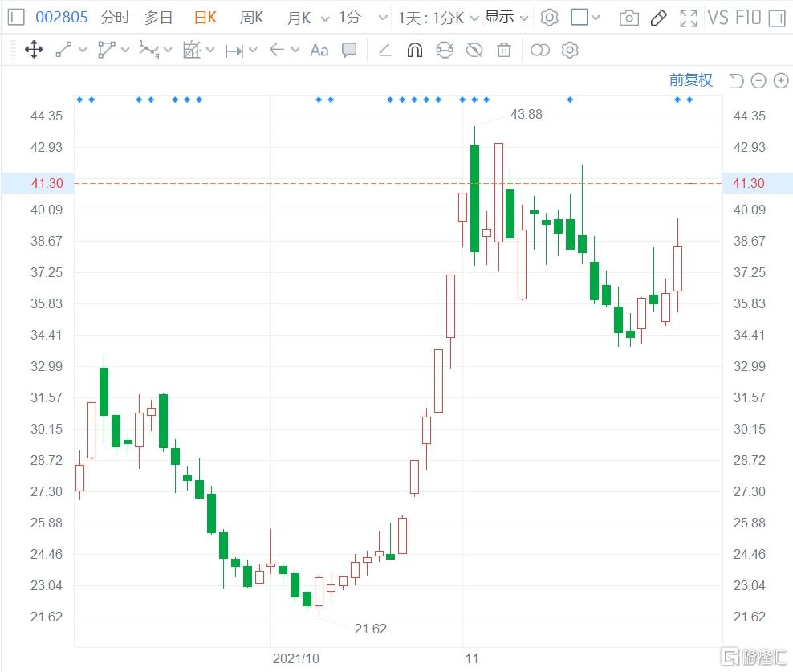793x672 pixels.
Task: Expand the arrow marker options arrow
Action: click(295, 50)
